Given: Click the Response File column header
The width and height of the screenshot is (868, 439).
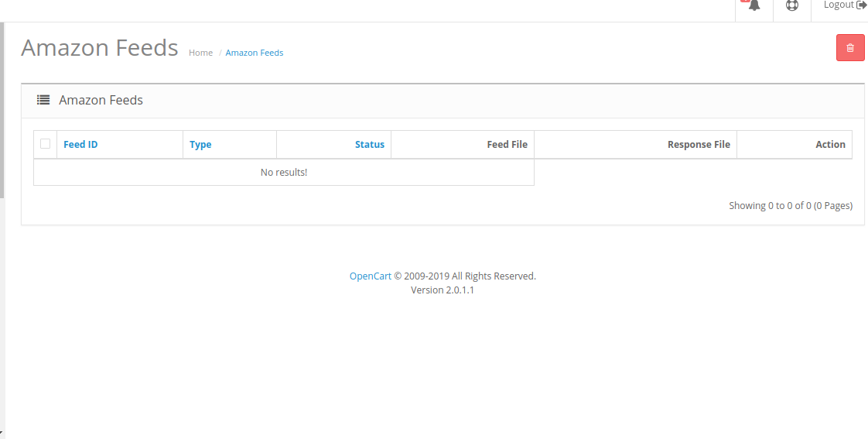Looking at the screenshot, I should (x=698, y=145).
